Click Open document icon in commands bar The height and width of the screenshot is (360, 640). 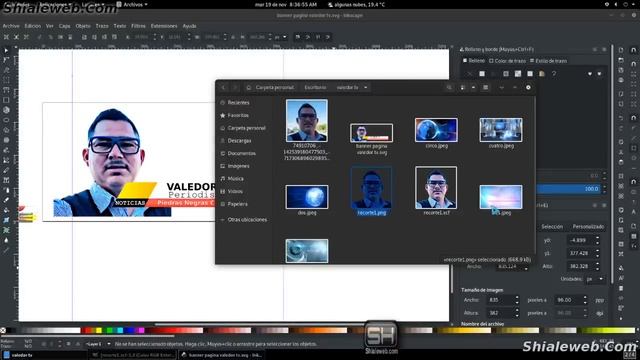(x=621, y=60)
